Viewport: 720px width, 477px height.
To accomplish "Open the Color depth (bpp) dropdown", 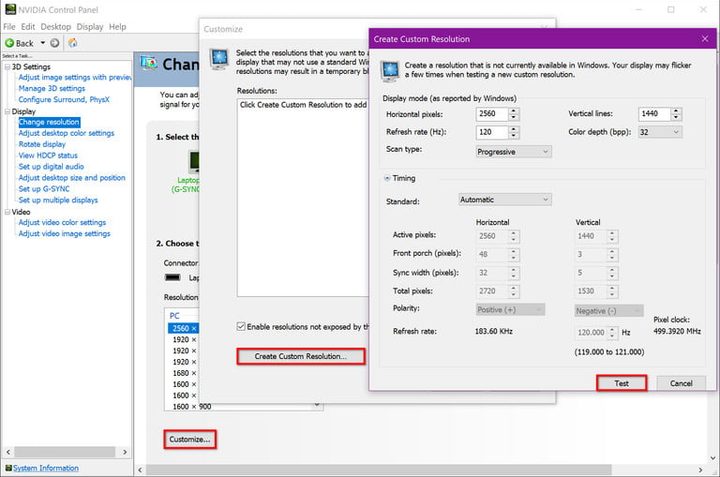I will point(660,132).
